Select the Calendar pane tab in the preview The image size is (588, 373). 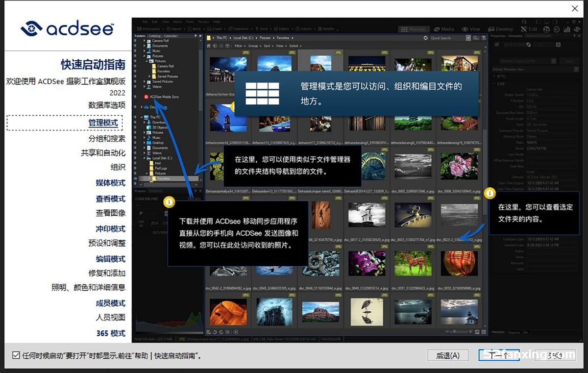[171, 36]
